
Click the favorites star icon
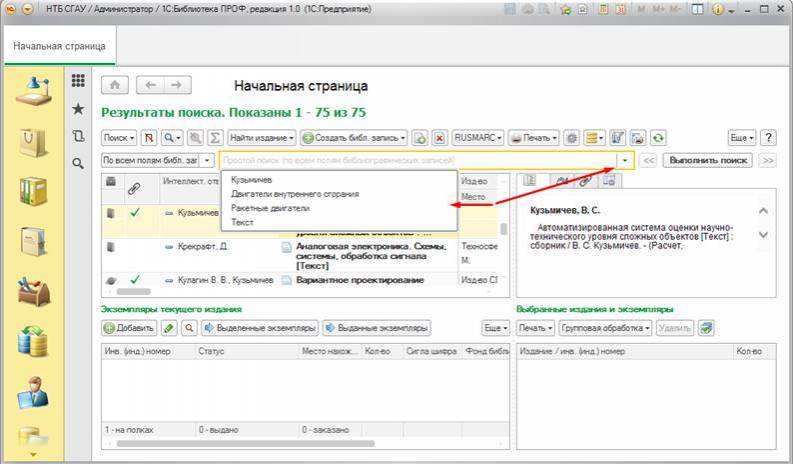point(78,109)
